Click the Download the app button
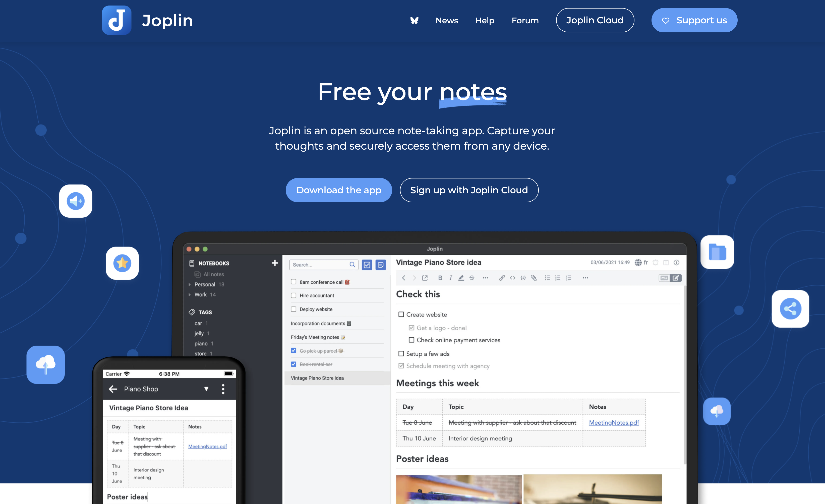 pyautogui.click(x=338, y=190)
